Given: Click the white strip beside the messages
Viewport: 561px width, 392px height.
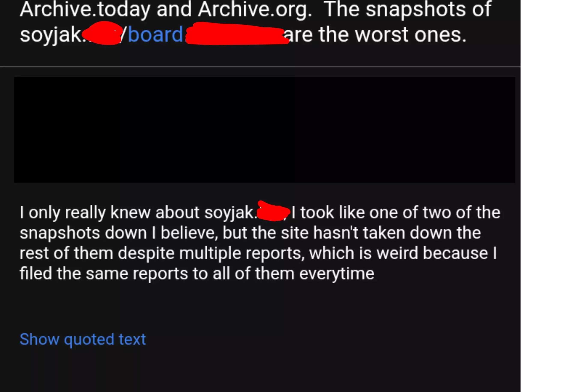Looking at the screenshot, I should pyautogui.click(x=541, y=196).
